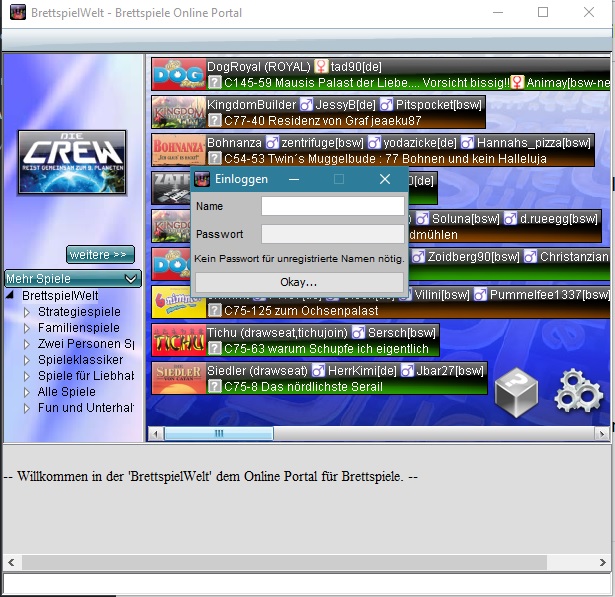The image size is (615, 597).
Task: Expand Spiele für Liebhaber category
Action: 27,377
